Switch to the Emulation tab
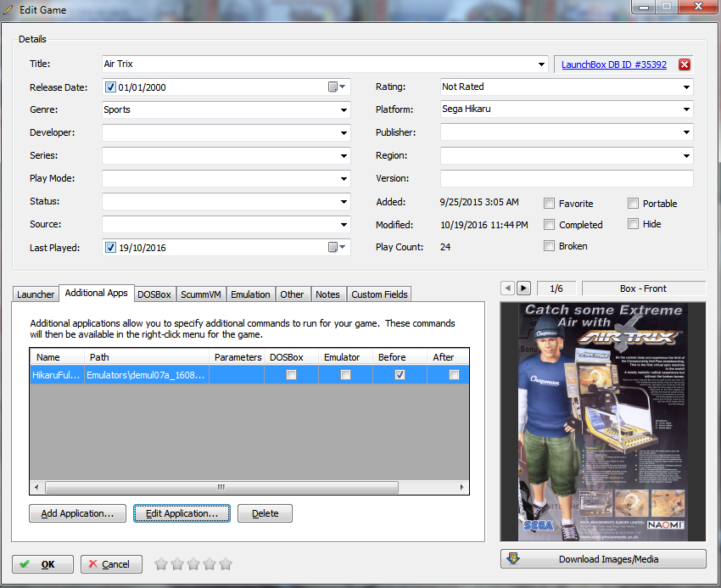This screenshot has width=721, height=588. click(x=250, y=294)
